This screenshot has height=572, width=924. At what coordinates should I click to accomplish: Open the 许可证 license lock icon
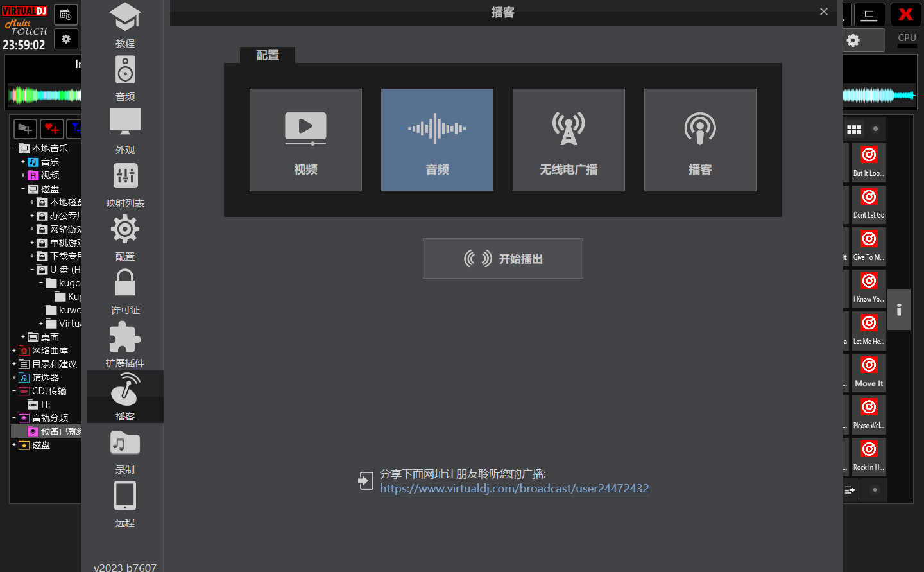point(125,291)
